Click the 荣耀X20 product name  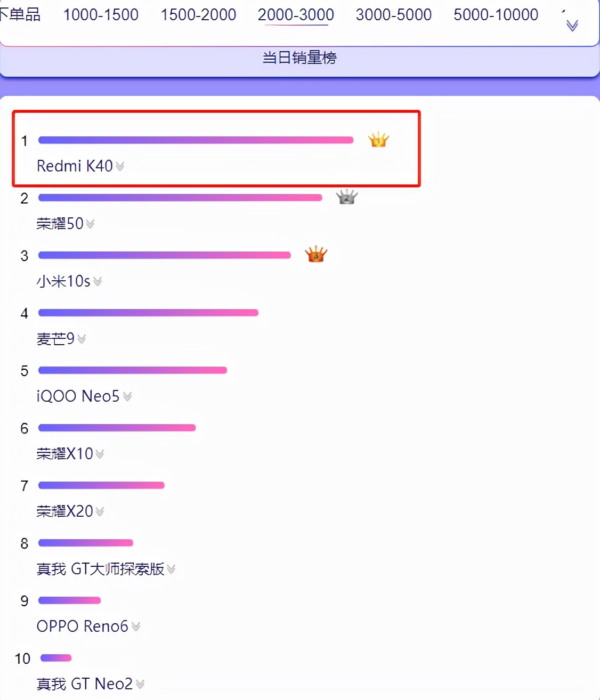64,511
